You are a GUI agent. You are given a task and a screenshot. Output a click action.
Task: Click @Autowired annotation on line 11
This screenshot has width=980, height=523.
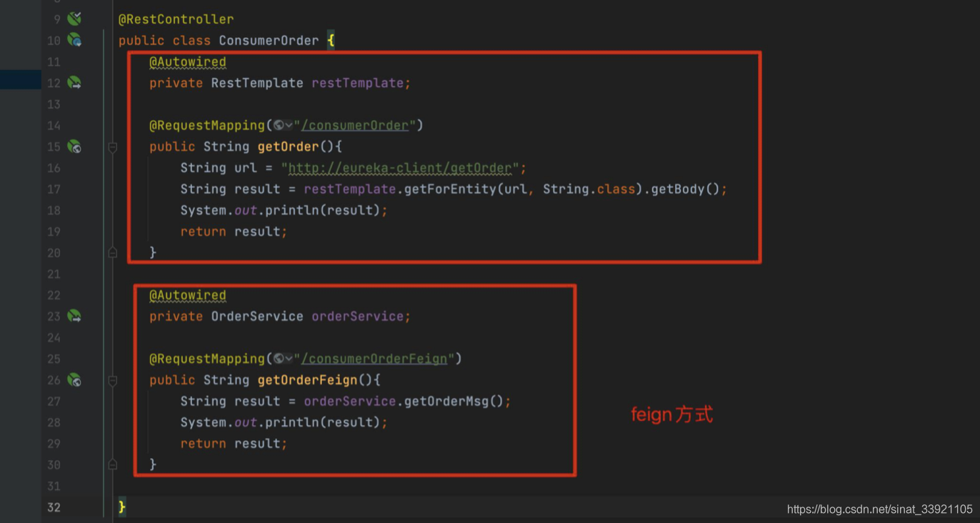tap(187, 61)
